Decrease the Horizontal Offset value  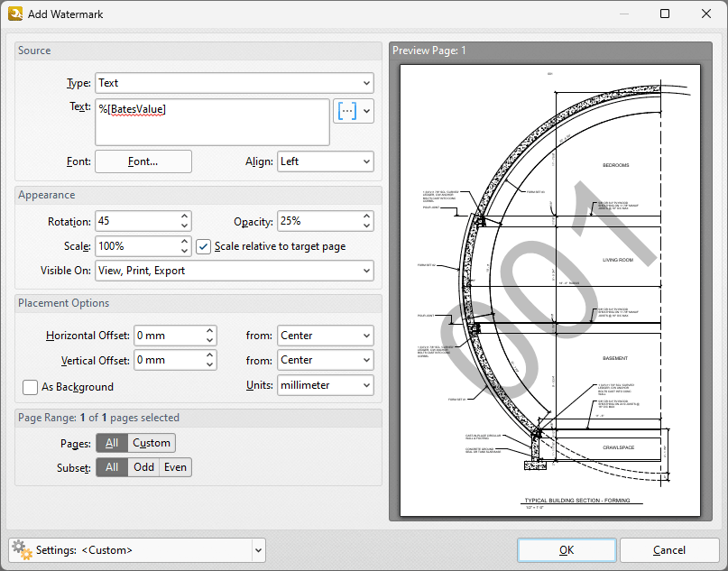pyautogui.click(x=210, y=340)
